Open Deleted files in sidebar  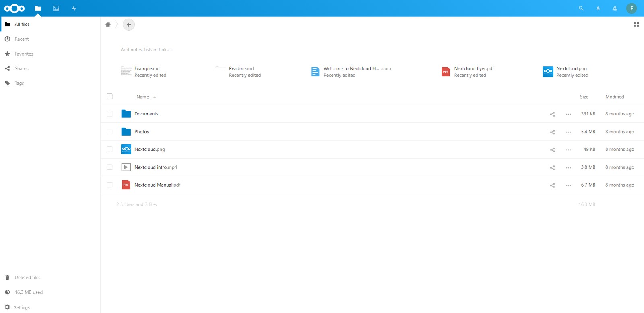[x=50, y=278]
